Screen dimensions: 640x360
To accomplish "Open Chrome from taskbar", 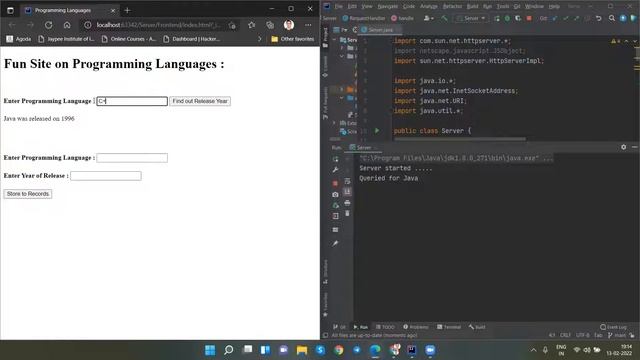I will pos(338,350).
